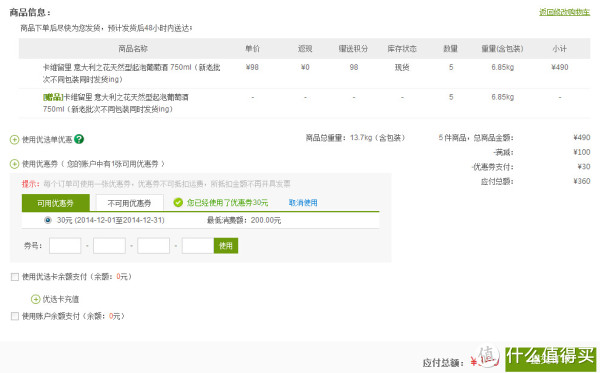Click the green checkmark icon beside '您已经使用了优惠券30元'

pyautogui.click(x=178, y=202)
